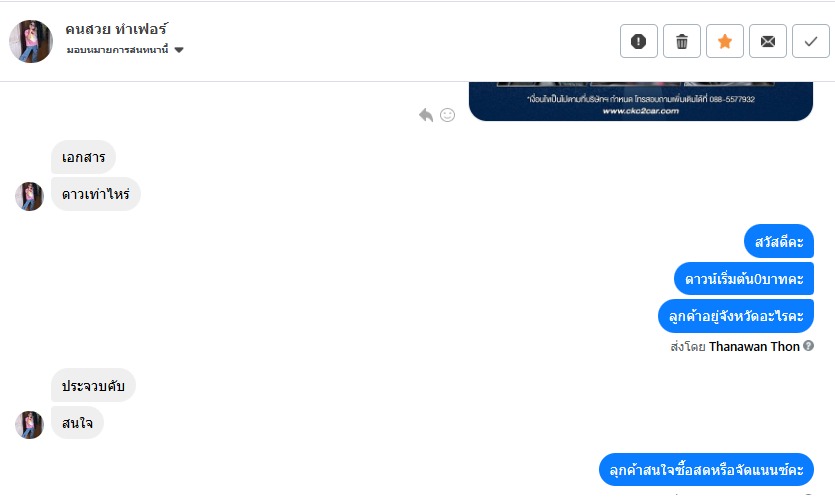Select the blue สวัสดีคะ message bubble
Image resolution: width=835 pixels, height=502 pixels.
[779, 241]
